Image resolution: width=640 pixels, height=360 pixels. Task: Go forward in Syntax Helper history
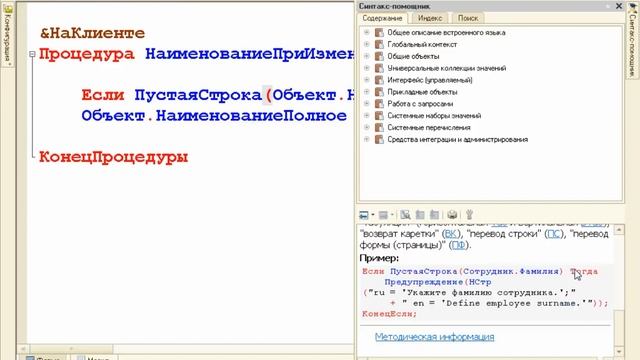[x=383, y=215]
